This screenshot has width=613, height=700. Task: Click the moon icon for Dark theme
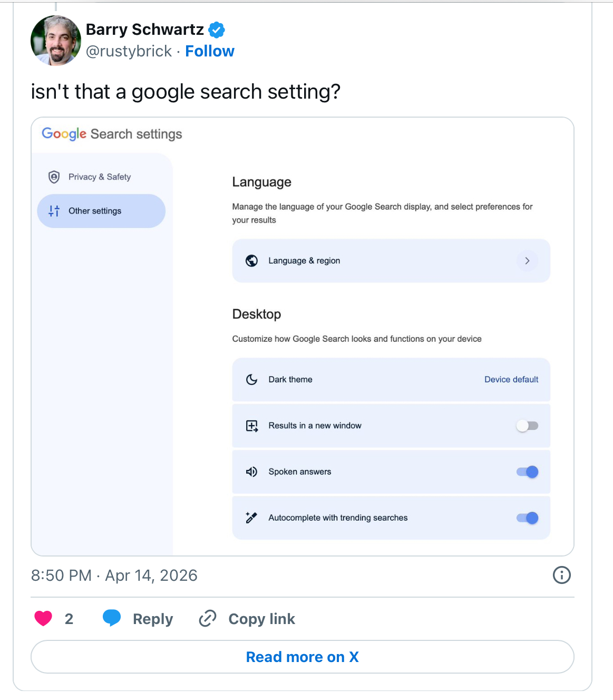click(252, 379)
